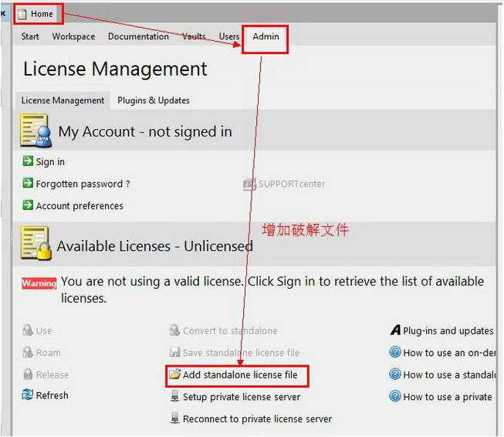
Task: Click Reconnect to private license server
Action: pos(257,418)
